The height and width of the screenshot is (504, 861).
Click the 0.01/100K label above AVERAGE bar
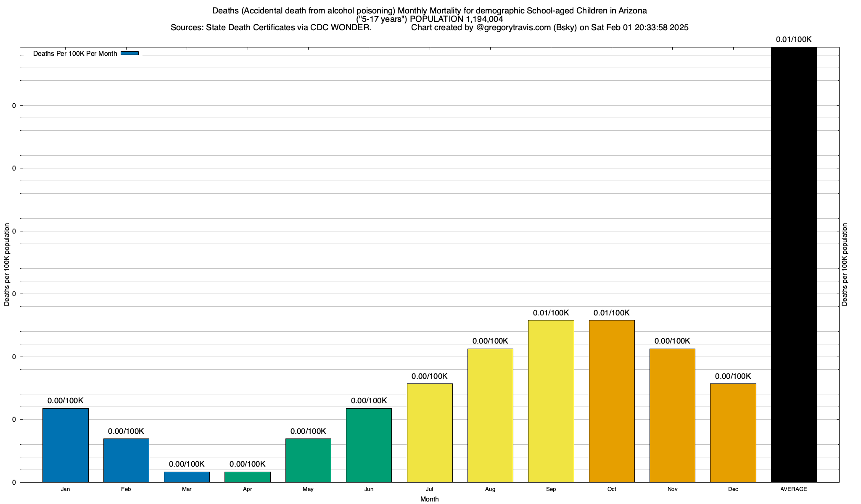(x=793, y=40)
